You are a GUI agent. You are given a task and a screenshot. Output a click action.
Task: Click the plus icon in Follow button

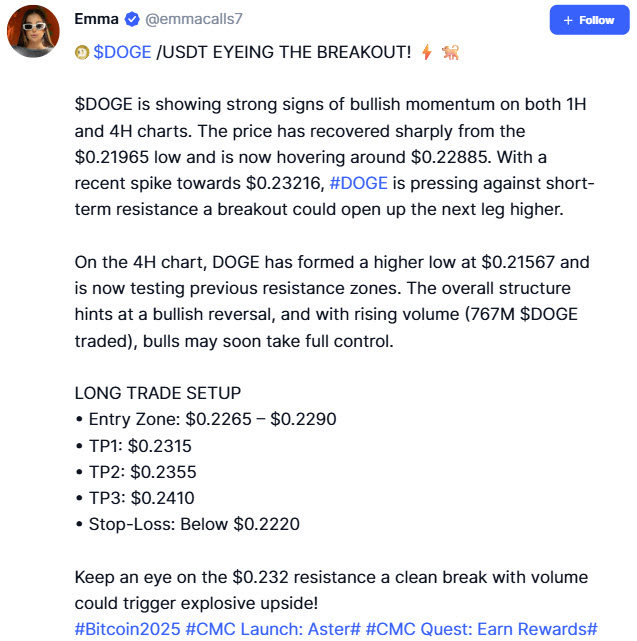(x=568, y=20)
